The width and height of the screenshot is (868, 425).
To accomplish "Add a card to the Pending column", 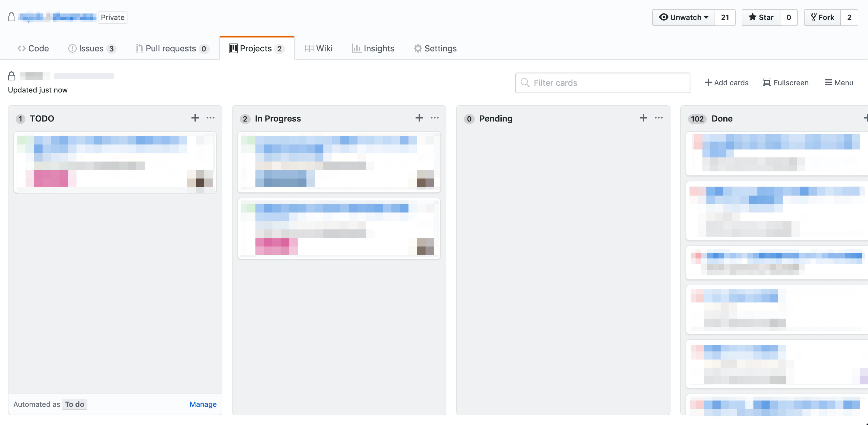I will (643, 118).
